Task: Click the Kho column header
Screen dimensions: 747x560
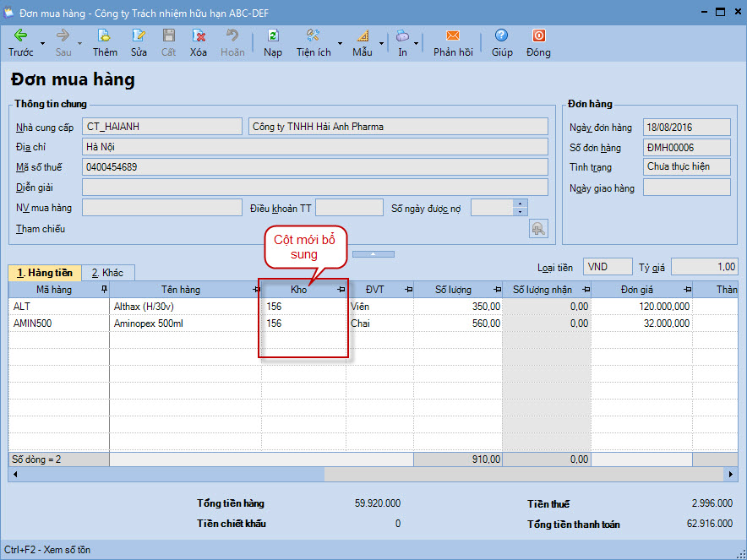Action: point(304,290)
